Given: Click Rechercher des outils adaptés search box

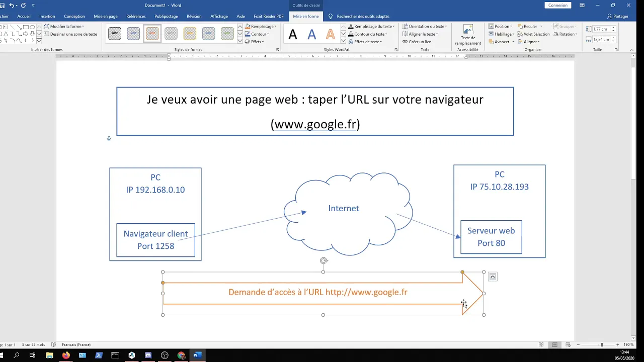Looking at the screenshot, I should coord(363,17).
